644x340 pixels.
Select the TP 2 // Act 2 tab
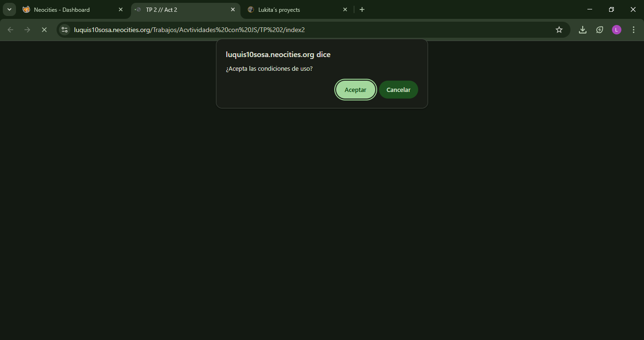(x=179, y=9)
